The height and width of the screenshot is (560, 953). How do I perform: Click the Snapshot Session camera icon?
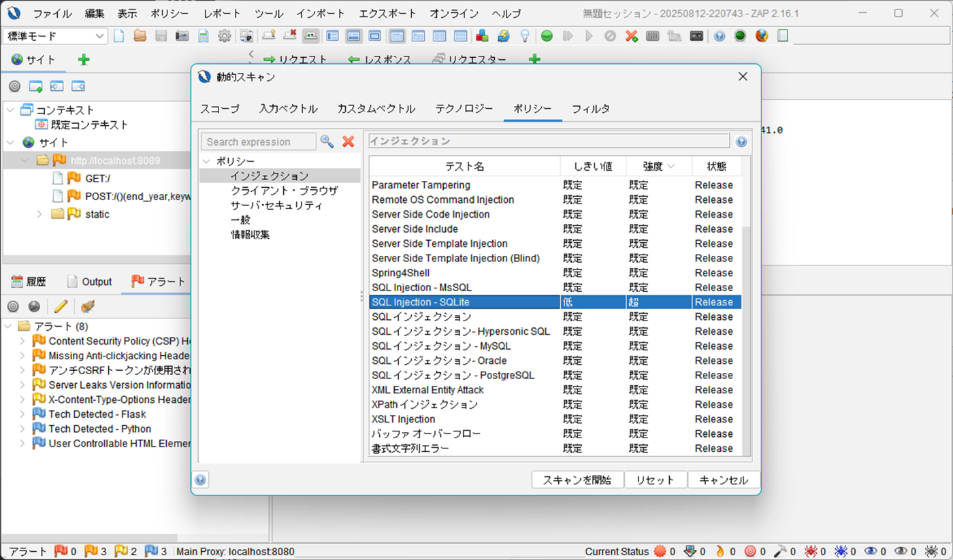click(182, 36)
